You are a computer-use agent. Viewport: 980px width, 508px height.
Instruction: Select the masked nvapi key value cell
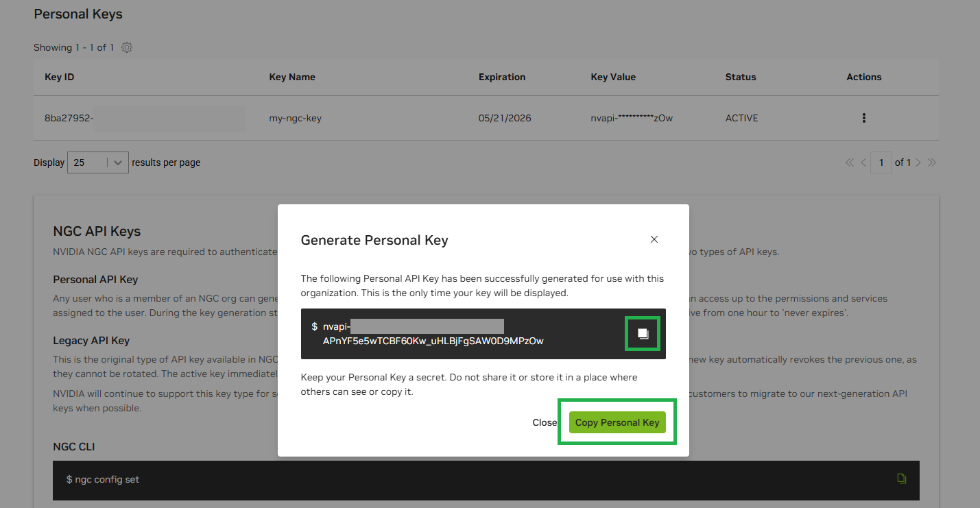[x=632, y=118]
